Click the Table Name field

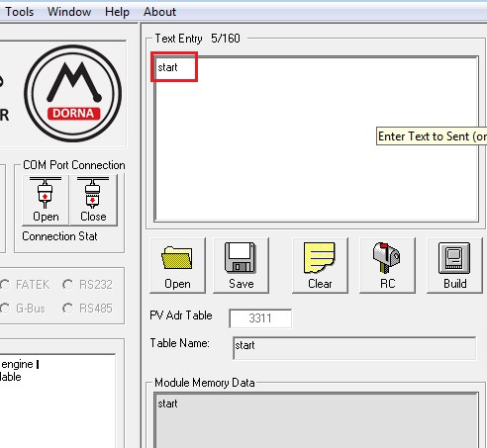354,348
